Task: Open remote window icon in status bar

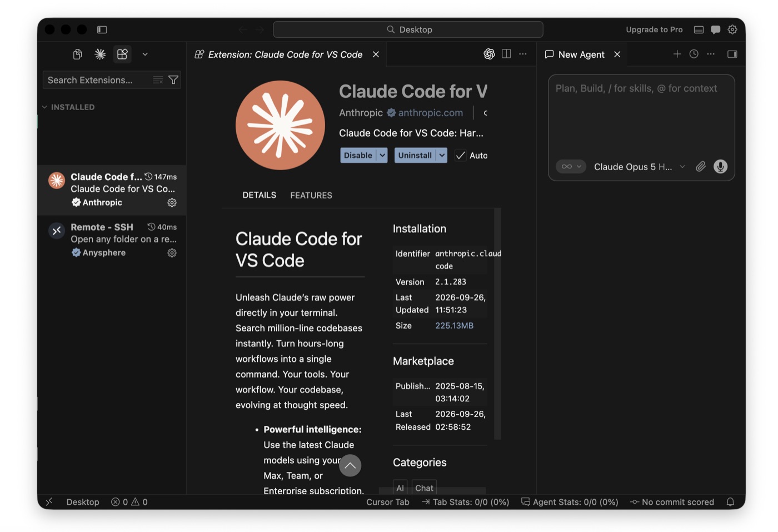Action: click(x=49, y=502)
